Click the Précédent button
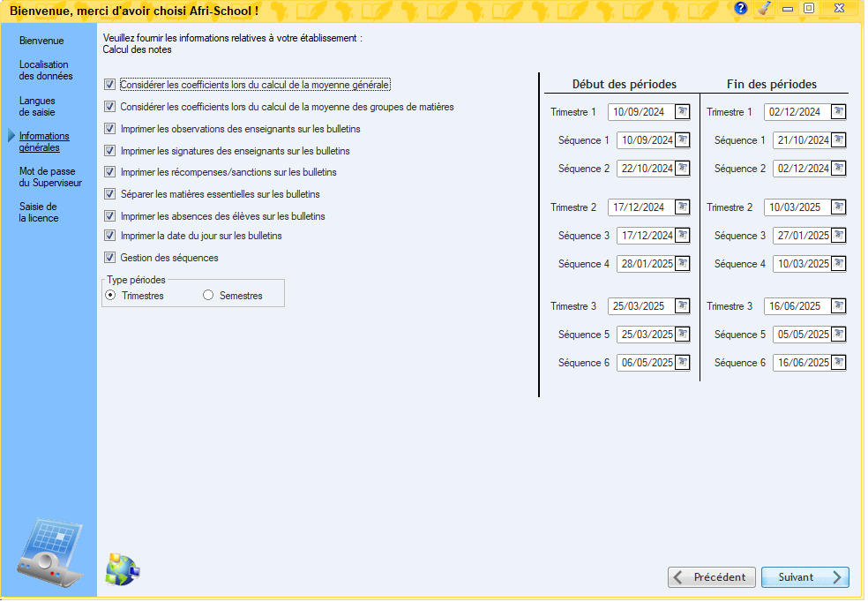This screenshot has width=868, height=602. [713, 579]
